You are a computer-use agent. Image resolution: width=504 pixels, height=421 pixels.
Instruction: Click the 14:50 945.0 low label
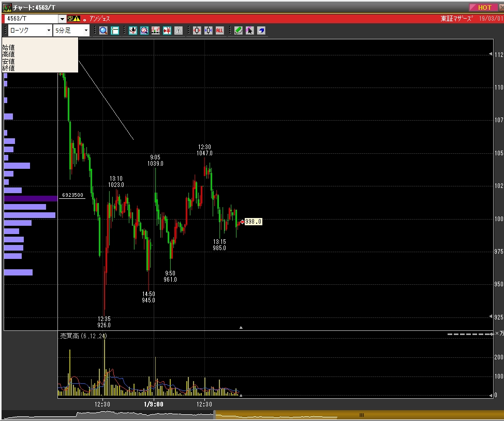(149, 297)
